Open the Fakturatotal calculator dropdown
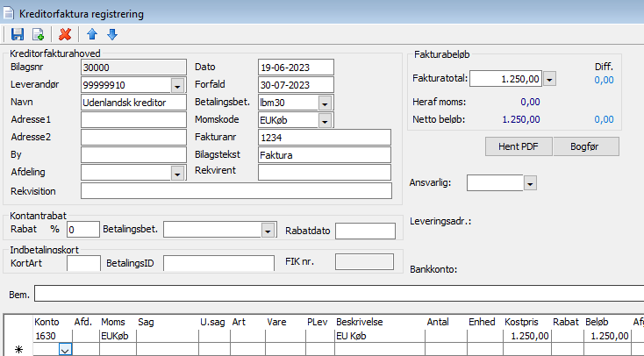Screen dimensions: 644x356 pyautogui.click(x=550, y=79)
